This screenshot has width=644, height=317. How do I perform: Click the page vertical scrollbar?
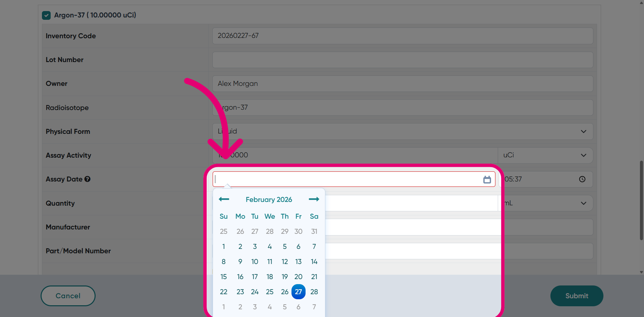(x=641, y=201)
